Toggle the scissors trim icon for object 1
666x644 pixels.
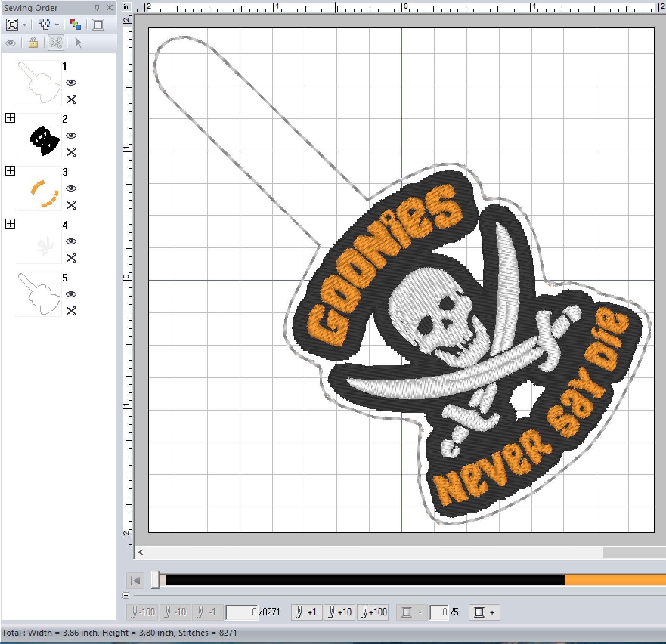tap(71, 99)
